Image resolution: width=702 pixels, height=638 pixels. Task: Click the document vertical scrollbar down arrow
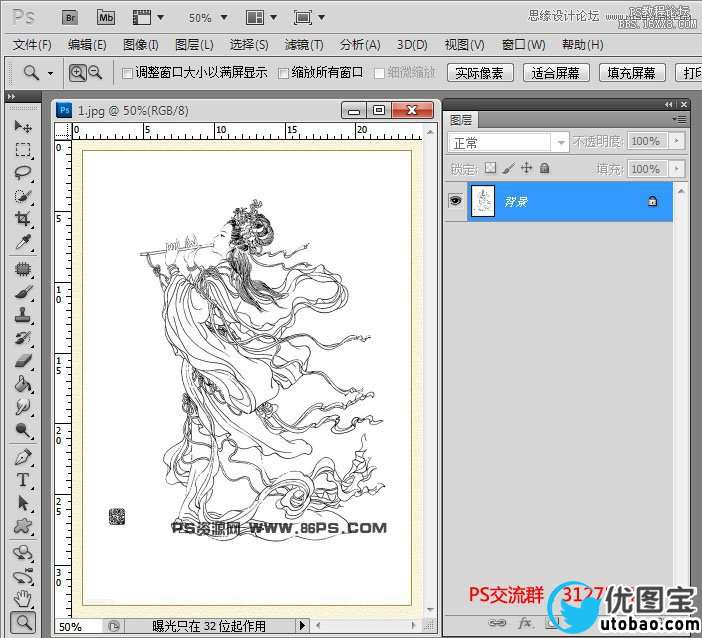[430, 609]
